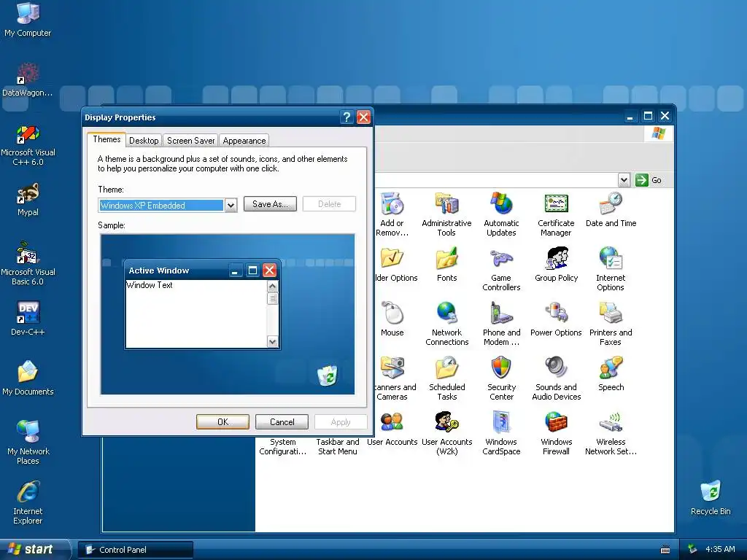Open Wireless Network Setup icon
This screenshot has width=747, height=560.
[611, 423]
